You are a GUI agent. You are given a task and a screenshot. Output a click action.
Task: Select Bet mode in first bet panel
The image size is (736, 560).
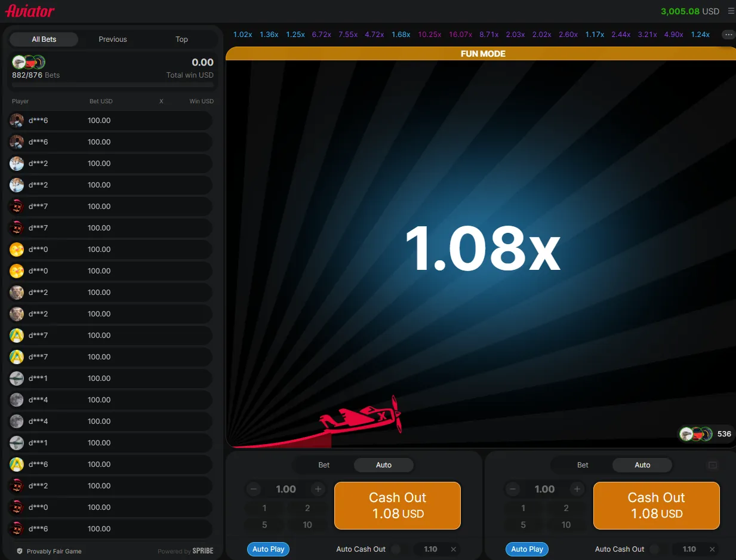coord(324,465)
